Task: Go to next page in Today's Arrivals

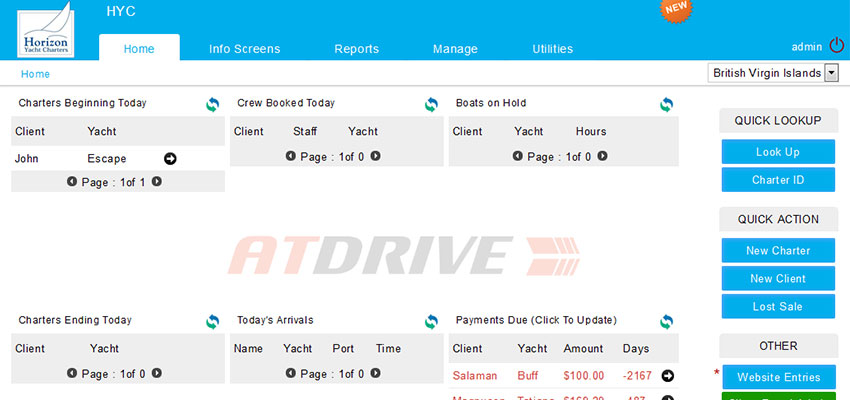Action: [x=375, y=373]
